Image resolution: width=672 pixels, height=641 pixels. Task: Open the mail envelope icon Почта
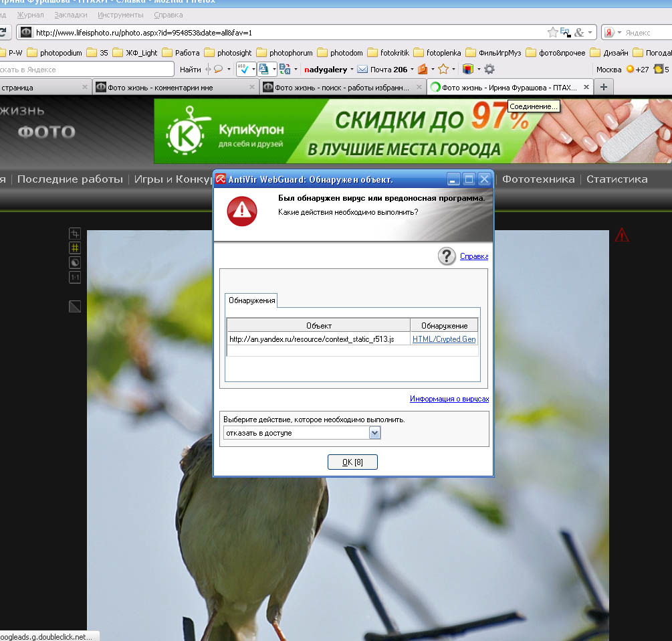pos(362,69)
